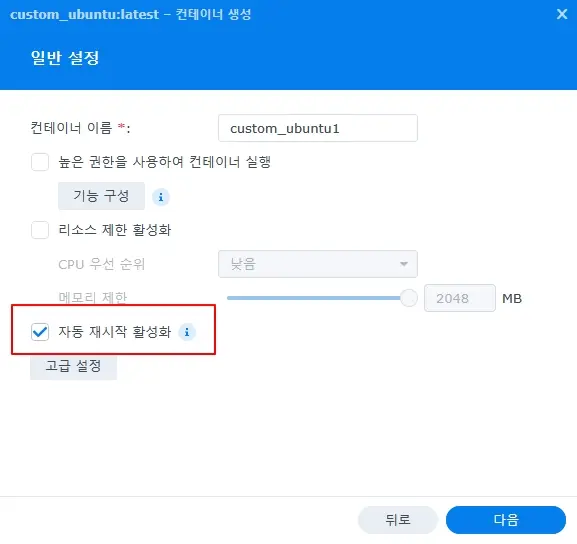The width and height of the screenshot is (577, 544).
Task: Open the 기능 구성 button
Action: coord(101,196)
